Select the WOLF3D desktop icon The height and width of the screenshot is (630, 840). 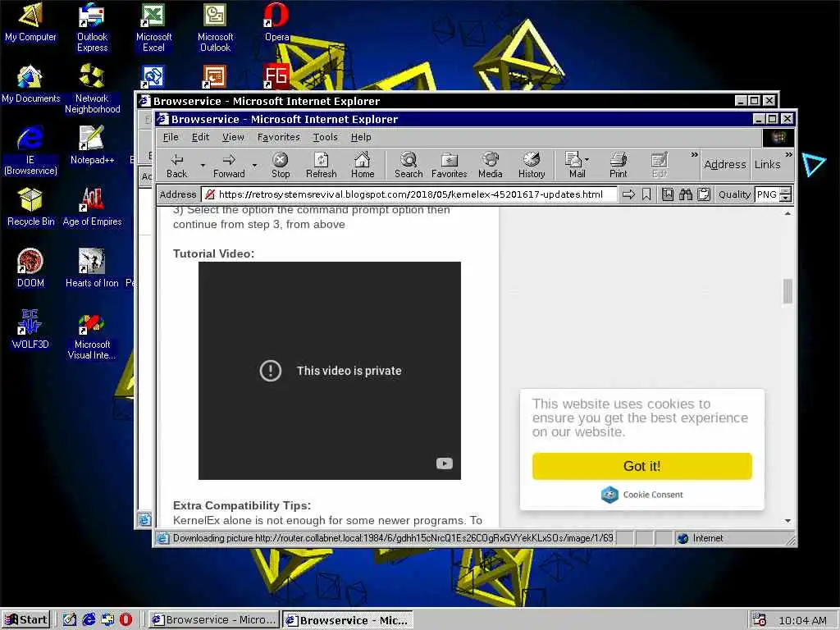click(30, 330)
